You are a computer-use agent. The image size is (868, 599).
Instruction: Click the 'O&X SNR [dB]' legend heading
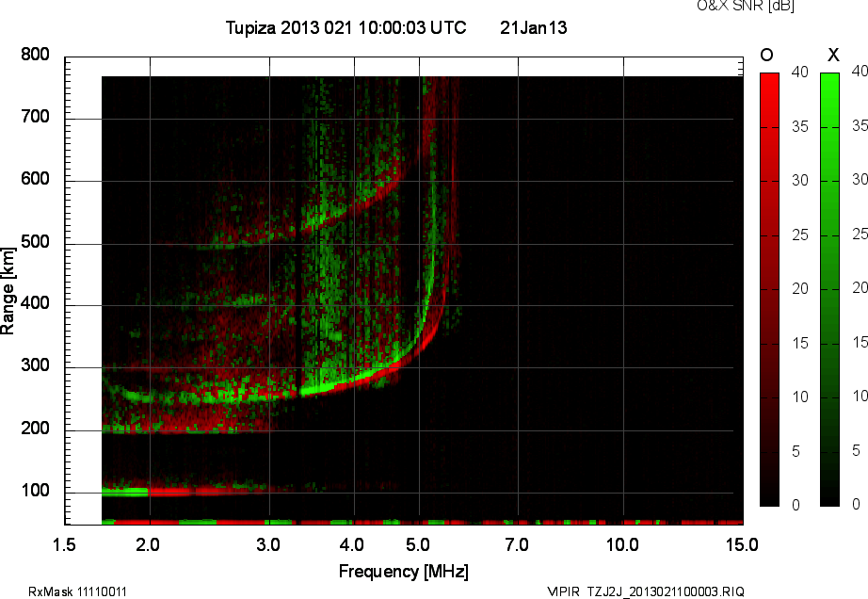[745, 6]
